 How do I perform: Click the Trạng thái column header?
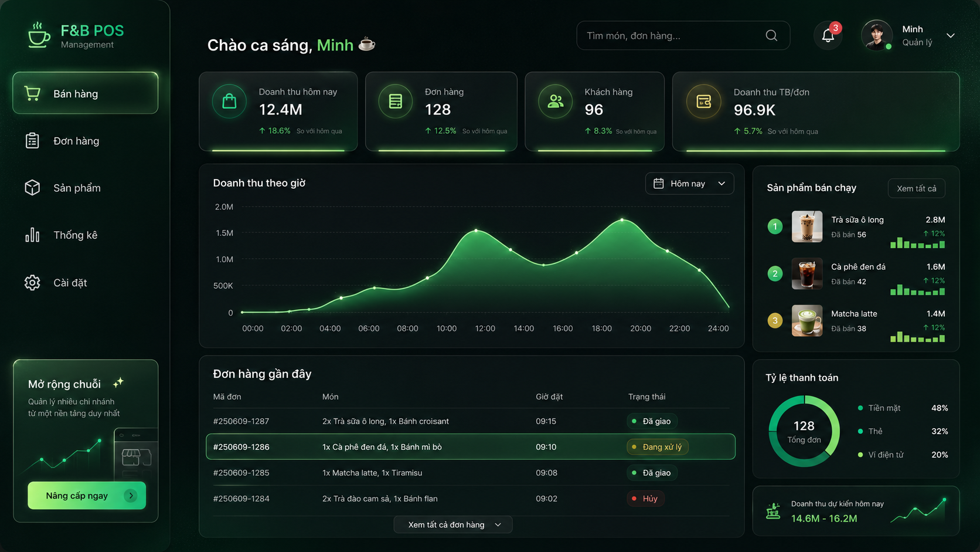[x=647, y=397]
